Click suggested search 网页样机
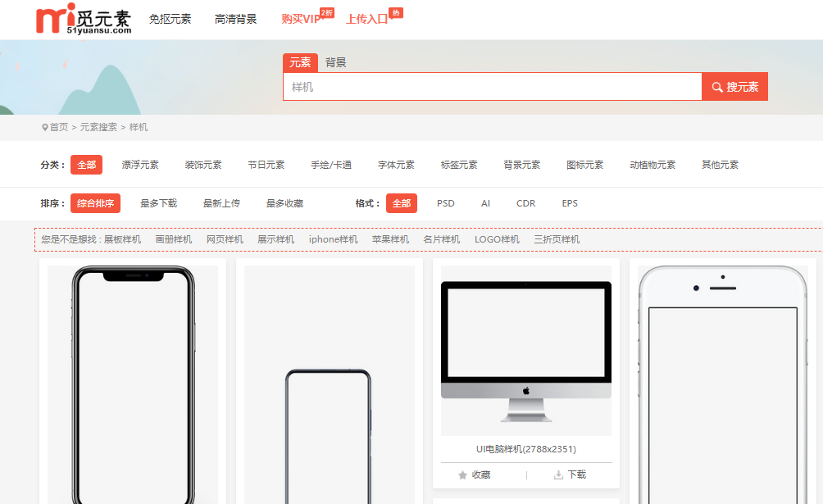 coord(225,239)
